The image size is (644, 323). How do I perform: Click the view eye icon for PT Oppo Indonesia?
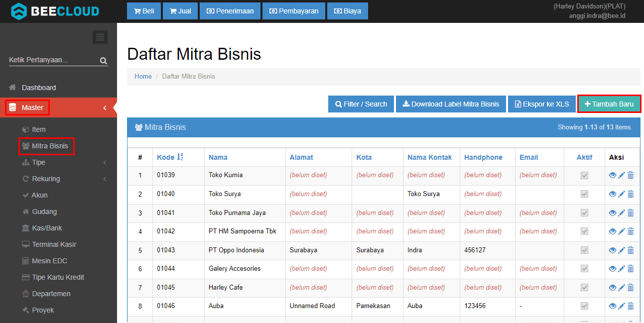(613, 250)
